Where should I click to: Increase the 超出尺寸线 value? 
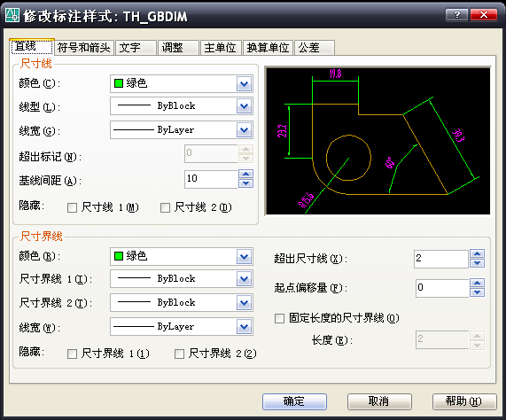point(478,254)
